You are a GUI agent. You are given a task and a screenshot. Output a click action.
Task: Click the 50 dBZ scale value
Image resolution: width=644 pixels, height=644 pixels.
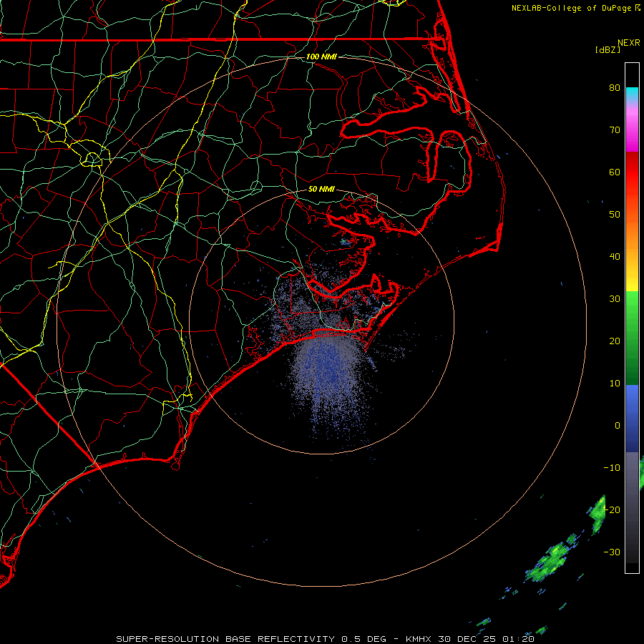[x=615, y=215]
